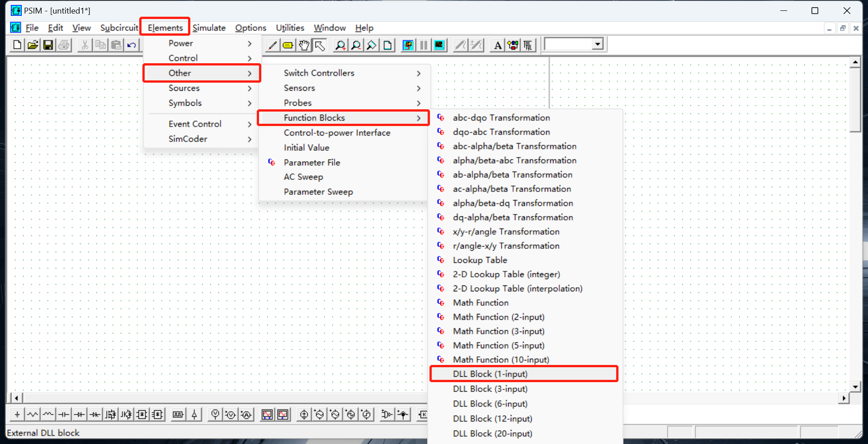This screenshot has height=444, width=868.
Task: Select x/y-r/angle Transformation
Action: click(525, 232)
